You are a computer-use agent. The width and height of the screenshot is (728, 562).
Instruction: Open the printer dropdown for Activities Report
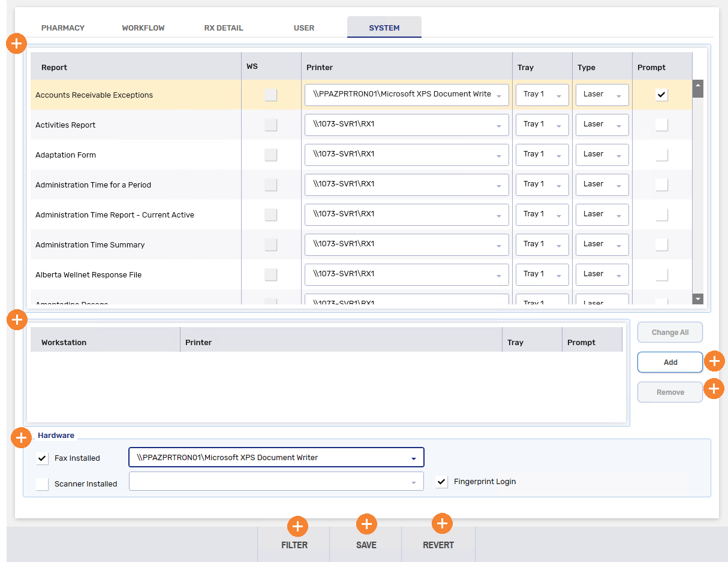tap(498, 125)
